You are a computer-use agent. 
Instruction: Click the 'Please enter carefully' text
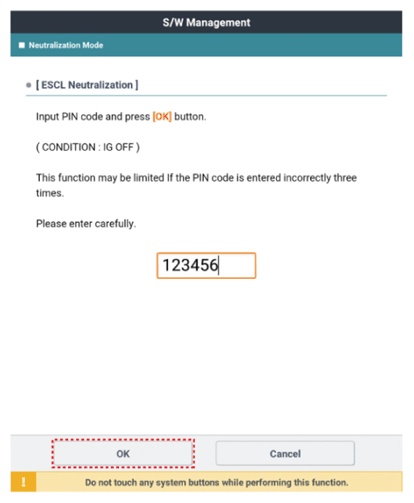[x=86, y=223]
